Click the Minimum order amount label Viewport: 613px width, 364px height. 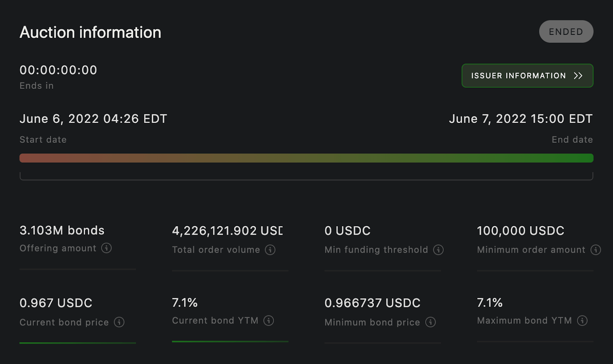[531, 250]
